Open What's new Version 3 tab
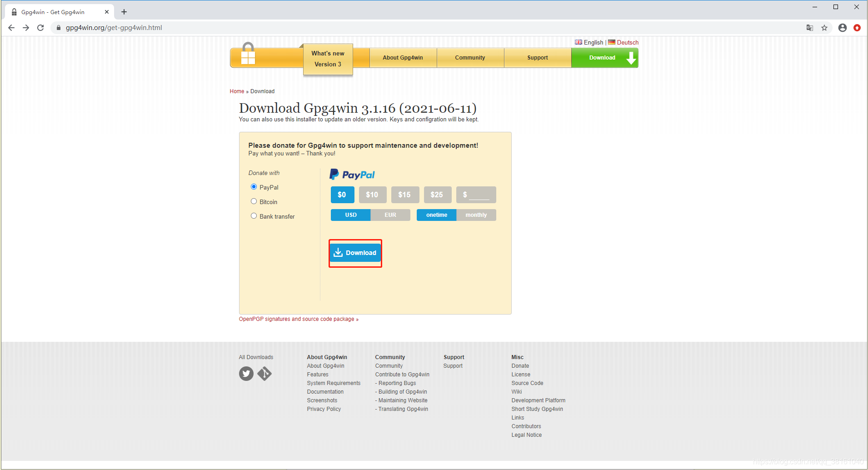This screenshot has height=470, width=868. point(328,59)
